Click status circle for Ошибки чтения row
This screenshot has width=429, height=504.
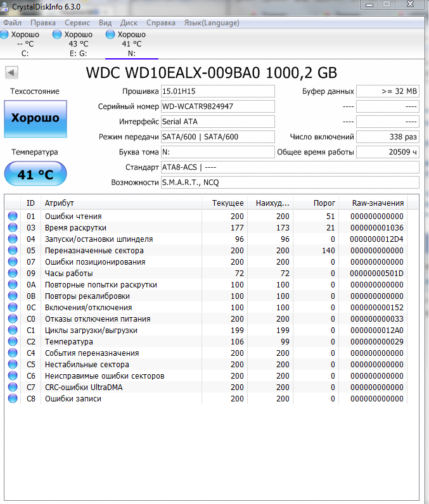coord(13,216)
